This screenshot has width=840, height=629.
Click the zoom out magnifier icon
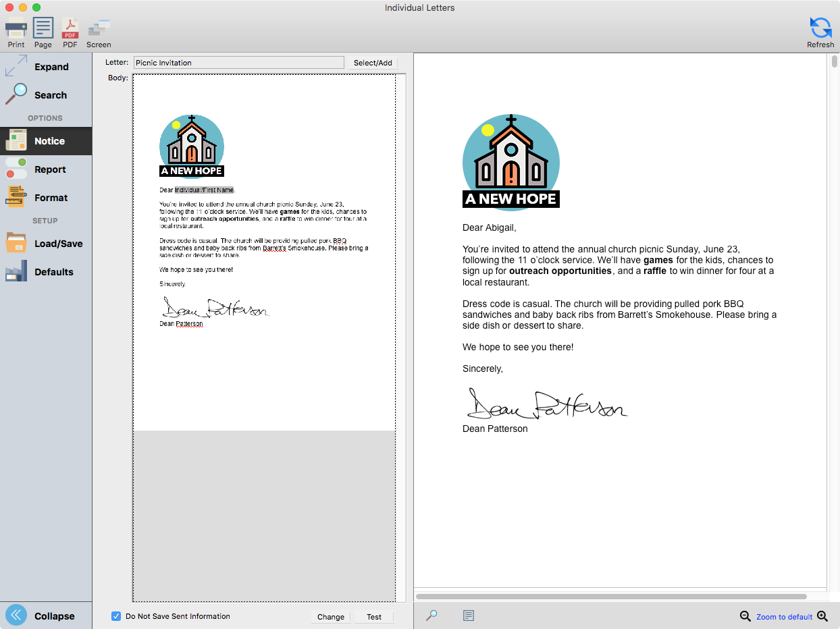point(745,616)
